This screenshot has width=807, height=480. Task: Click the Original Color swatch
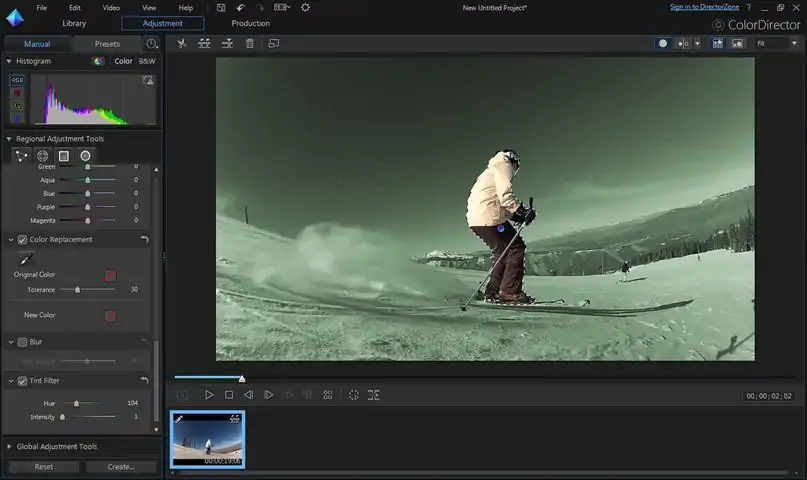coord(110,275)
